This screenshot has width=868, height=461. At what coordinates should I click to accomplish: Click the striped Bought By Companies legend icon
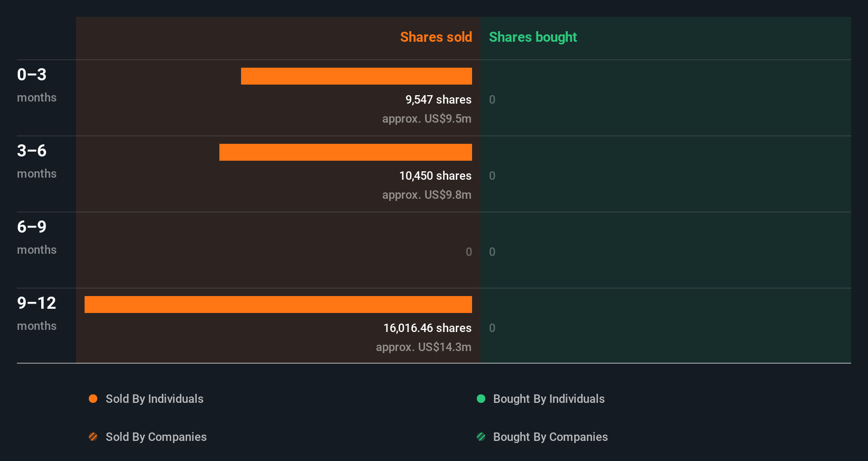tap(481, 437)
